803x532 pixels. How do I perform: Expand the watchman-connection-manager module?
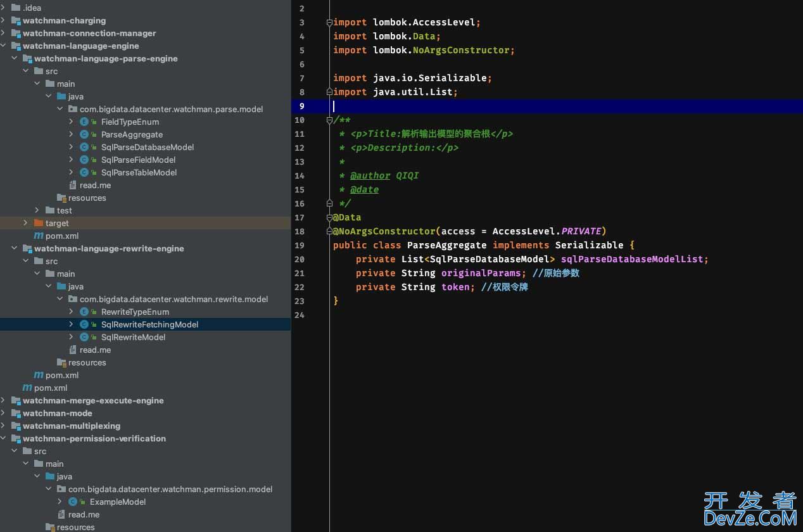3,33
